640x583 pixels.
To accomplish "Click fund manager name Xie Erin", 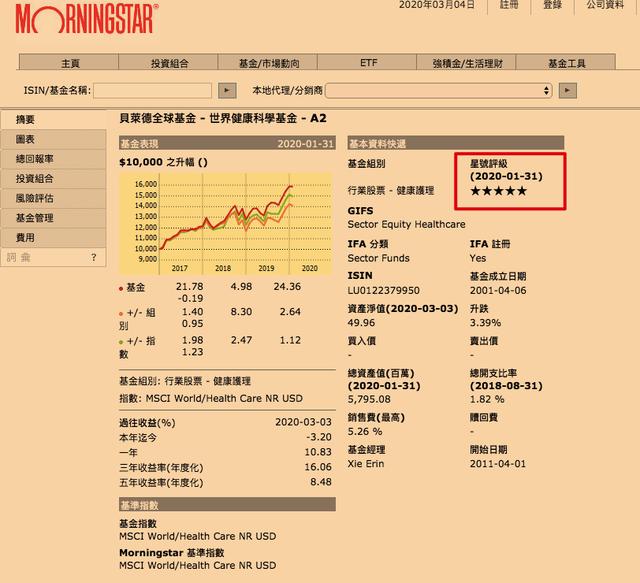I will [x=366, y=464].
